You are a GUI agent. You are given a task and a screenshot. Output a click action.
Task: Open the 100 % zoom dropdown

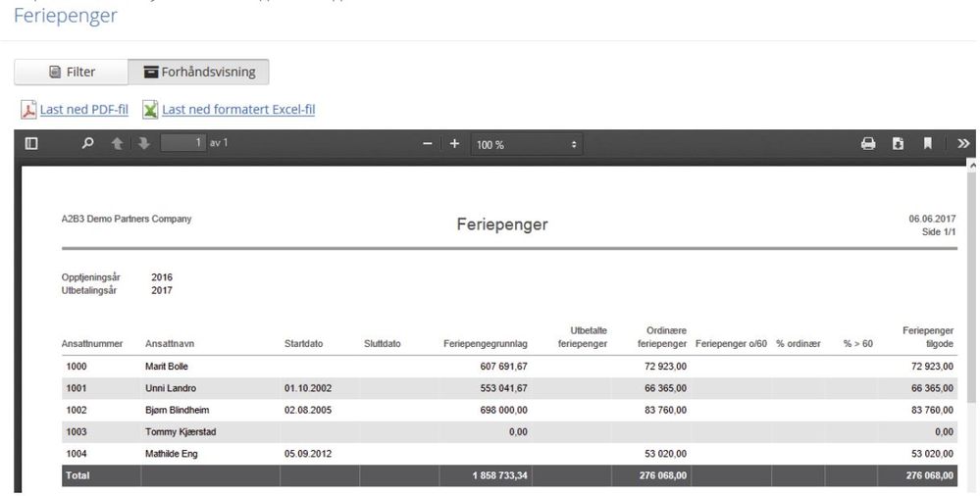tap(528, 145)
